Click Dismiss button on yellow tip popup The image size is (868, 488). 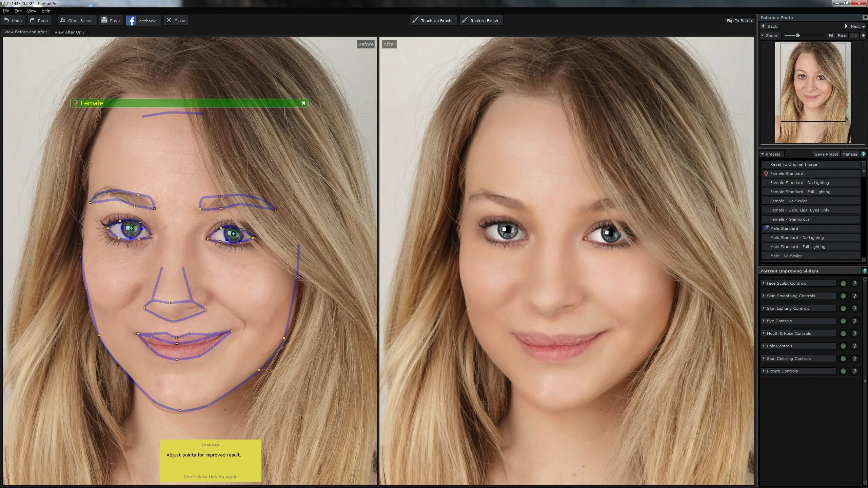pyautogui.click(x=211, y=445)
